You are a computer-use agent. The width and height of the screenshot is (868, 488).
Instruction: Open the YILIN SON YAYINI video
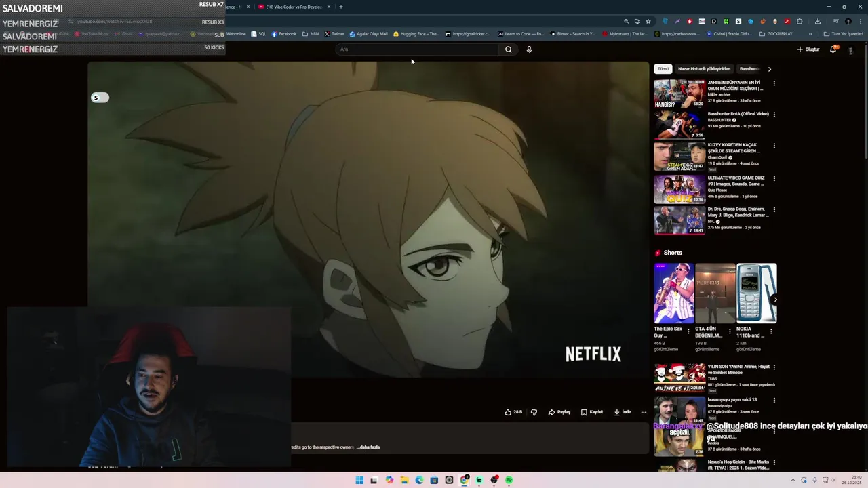(x=679, y=378)
